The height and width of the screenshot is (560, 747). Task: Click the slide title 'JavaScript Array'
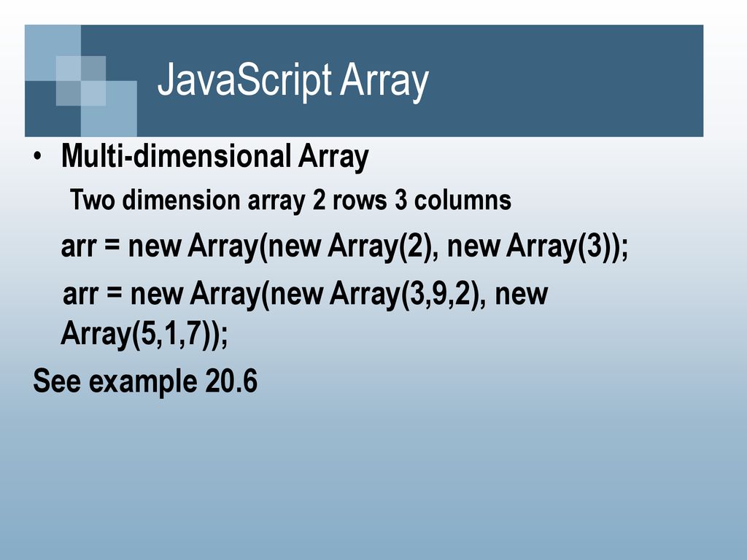293,82
